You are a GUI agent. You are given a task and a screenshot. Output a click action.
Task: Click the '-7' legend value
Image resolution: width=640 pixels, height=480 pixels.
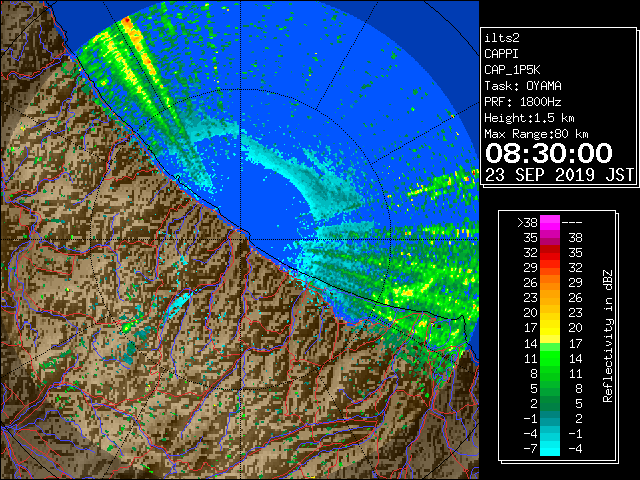tap(530, 449)
